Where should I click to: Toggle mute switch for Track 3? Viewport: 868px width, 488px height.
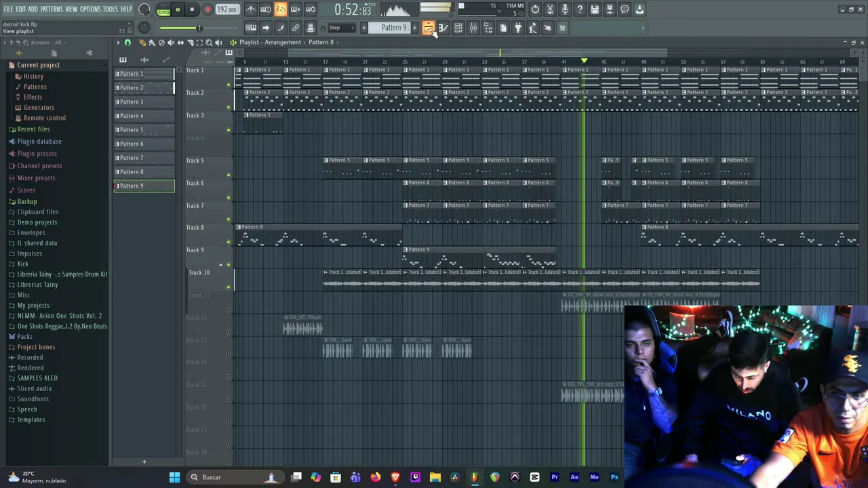point(229,129)
